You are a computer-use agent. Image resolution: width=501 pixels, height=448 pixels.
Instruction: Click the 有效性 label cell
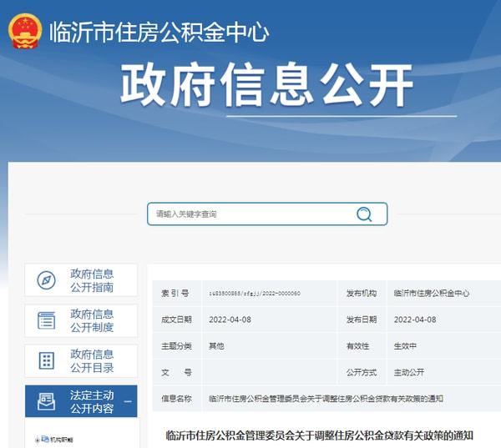[x=362, y=346]
